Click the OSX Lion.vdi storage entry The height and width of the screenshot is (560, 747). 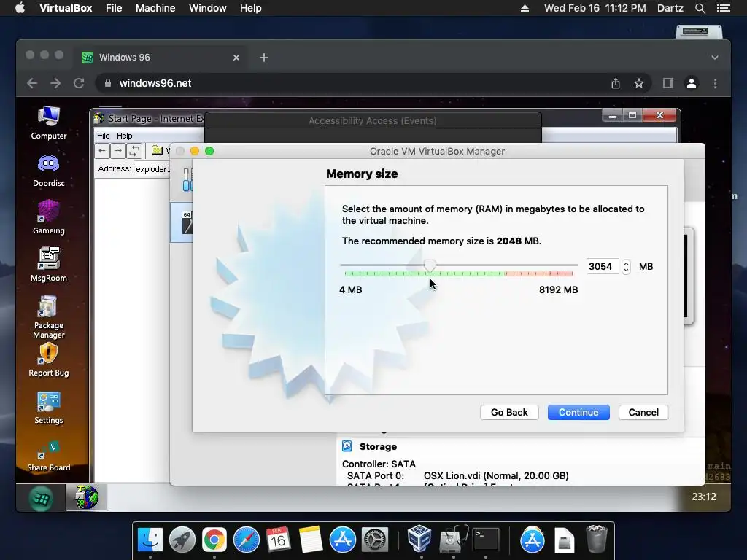[496, 475]
